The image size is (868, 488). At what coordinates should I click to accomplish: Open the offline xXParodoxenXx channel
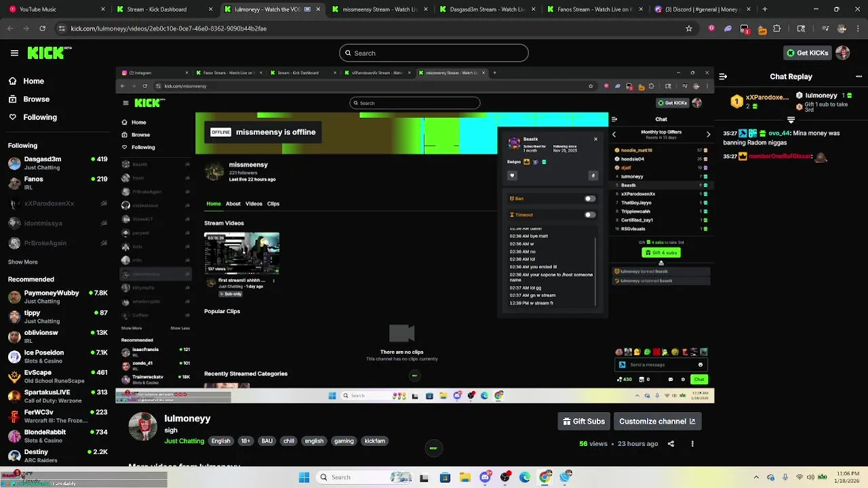[58, 203]
